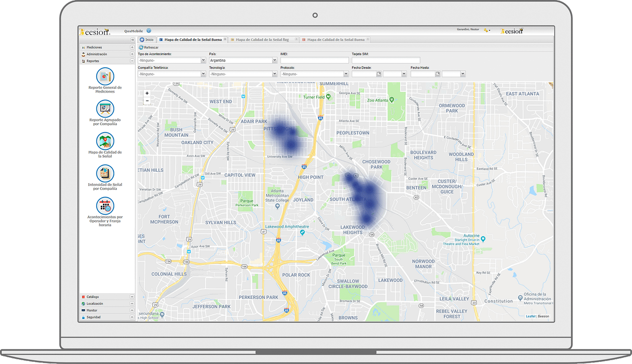The image size is (632, 364).
Task: Click the Turner Field map marker
Action: tap(328, 96)
